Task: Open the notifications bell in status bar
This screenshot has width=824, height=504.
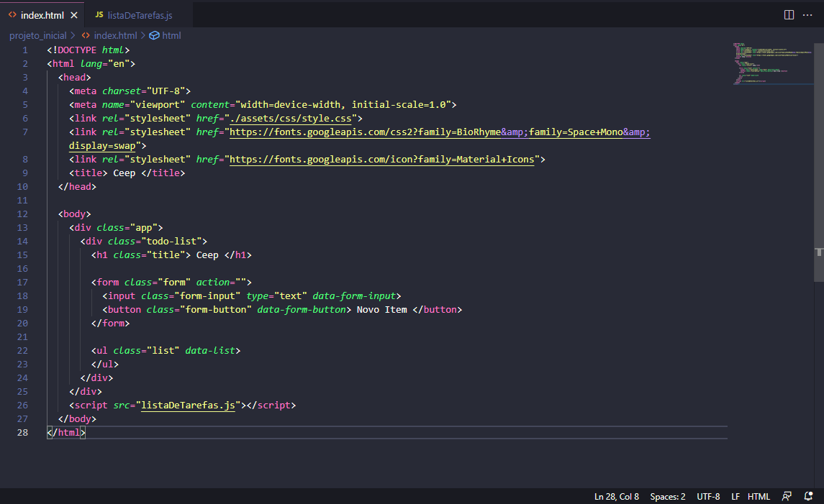Action: pyautogui.click(x=809, y=497)
